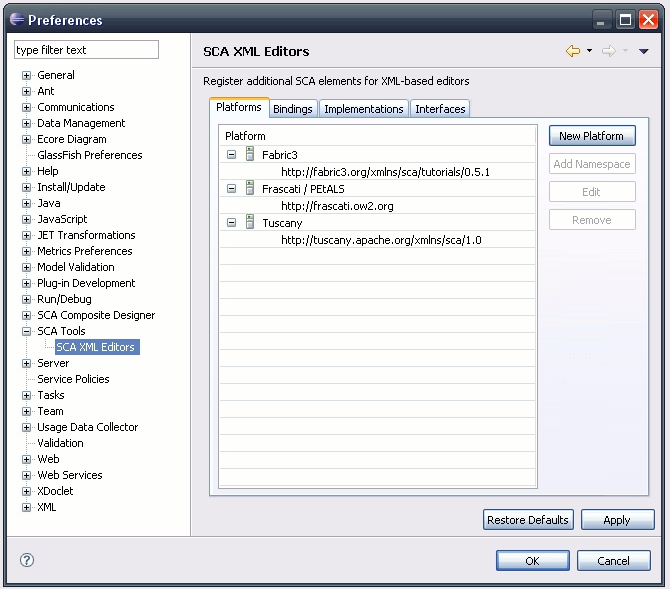
Task: Open the back history dropdown arrow
Action: 590,51
